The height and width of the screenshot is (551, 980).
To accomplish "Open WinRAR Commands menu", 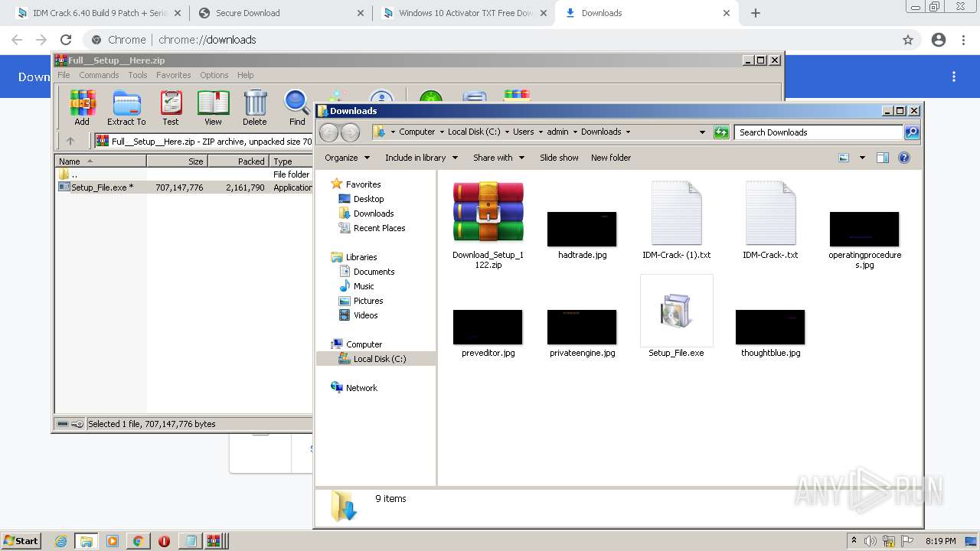I will click(99, 75).
